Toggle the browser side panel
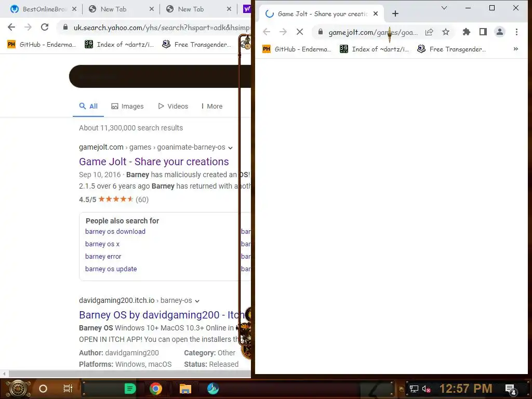 [483, 32]
